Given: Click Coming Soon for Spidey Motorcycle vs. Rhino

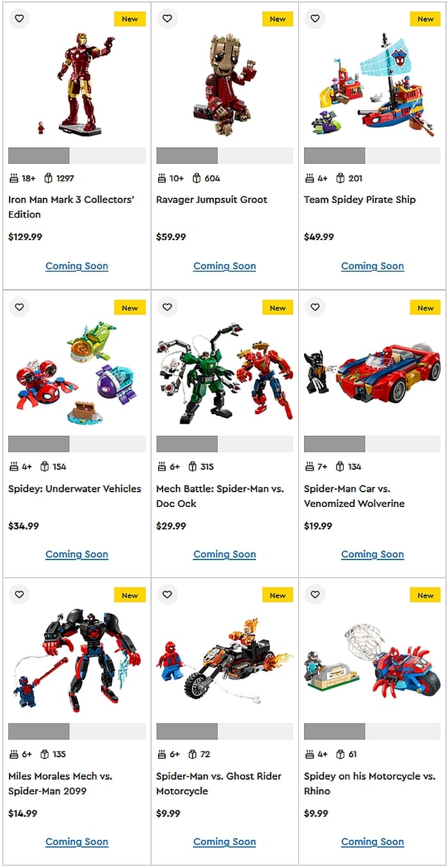Looking at the screenshot, I should (372, 842).
